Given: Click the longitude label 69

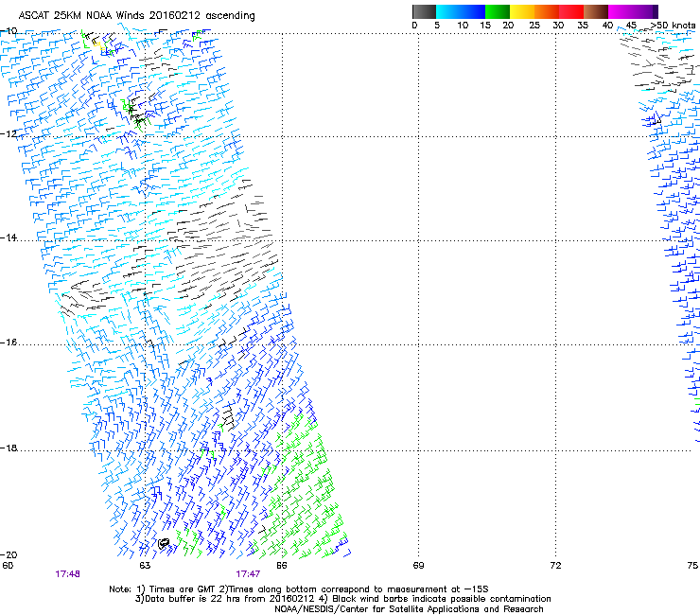Looking at the screenshot, I should click(418, 566).
